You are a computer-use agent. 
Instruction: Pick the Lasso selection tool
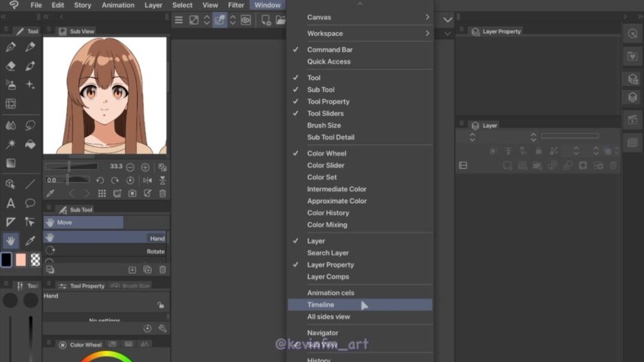tap(30, 125)
